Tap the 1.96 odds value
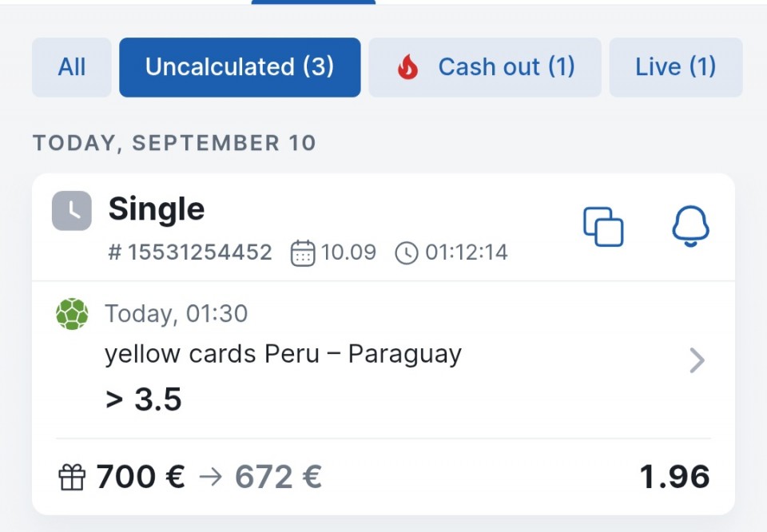The image size is (767, 532). pyautogui.click(x=674, y=477)
